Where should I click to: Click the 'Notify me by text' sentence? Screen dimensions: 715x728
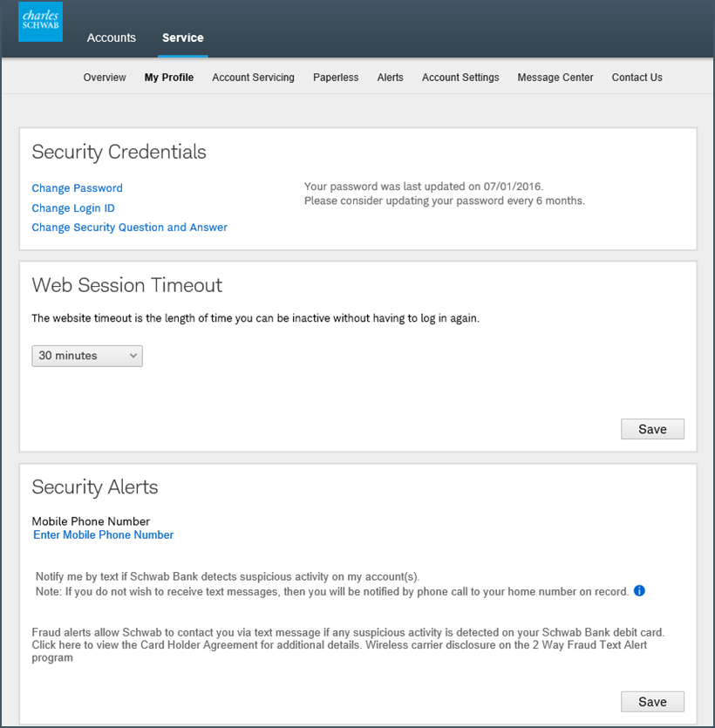(x=228, y=576)
